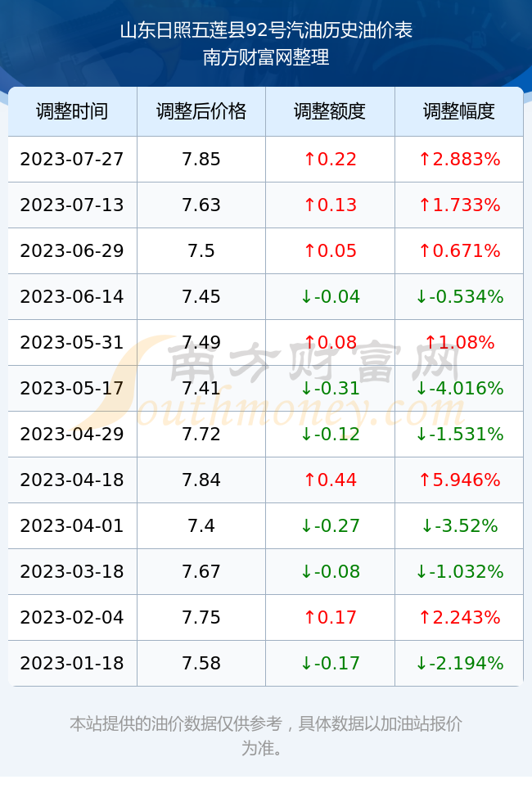532x802 pixels.
Task: Click the 南方财富网整理 subtitle text
Action: click(266, 56)
